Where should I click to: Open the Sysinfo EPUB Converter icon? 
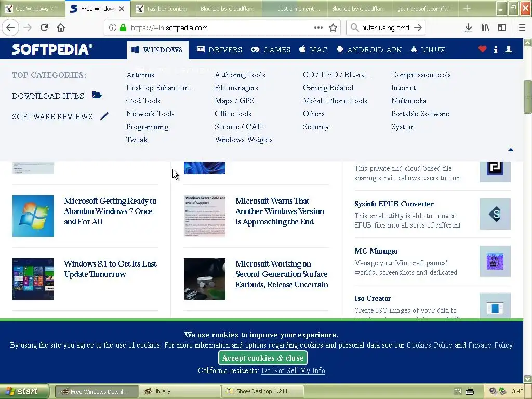495,214
